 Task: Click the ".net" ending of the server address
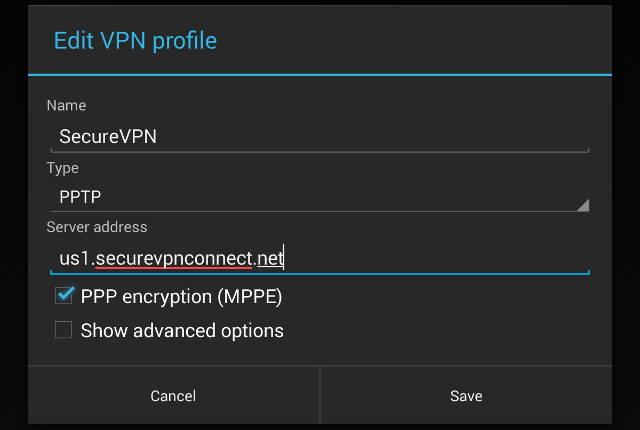coord(270,259)
